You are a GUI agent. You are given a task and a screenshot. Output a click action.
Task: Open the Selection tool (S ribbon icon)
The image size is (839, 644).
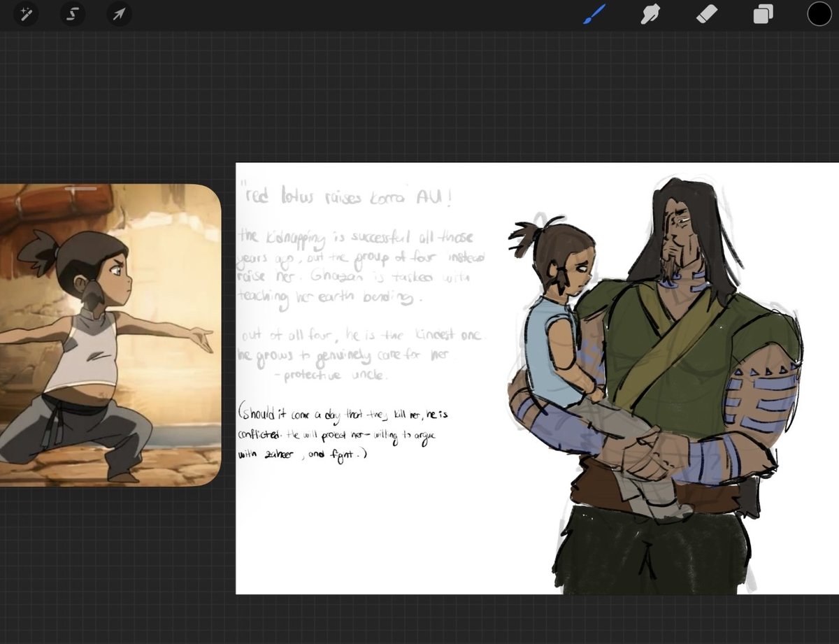coord(73,14)
